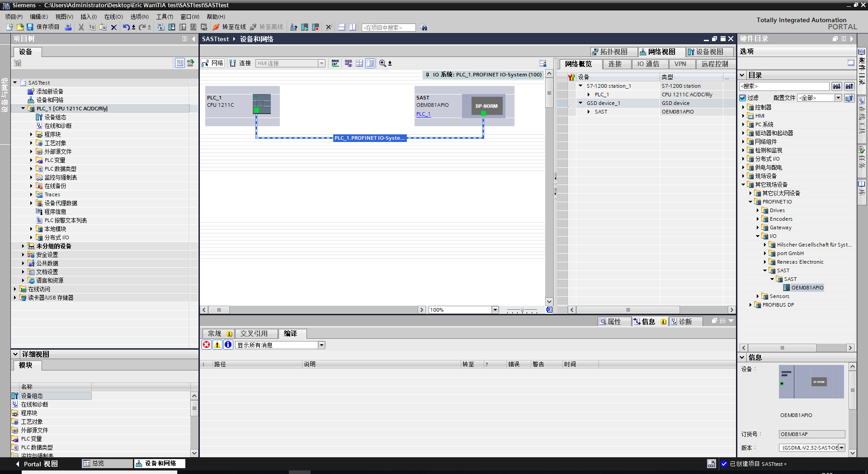Click the Accessible devices icon
Image resolution: width=868 pixels, height=474 pixels.
(x=293, y=27)
